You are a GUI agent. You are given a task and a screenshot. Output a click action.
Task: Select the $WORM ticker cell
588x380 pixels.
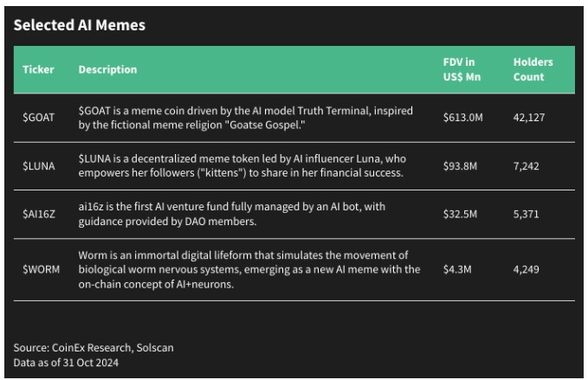pos(41,269)
